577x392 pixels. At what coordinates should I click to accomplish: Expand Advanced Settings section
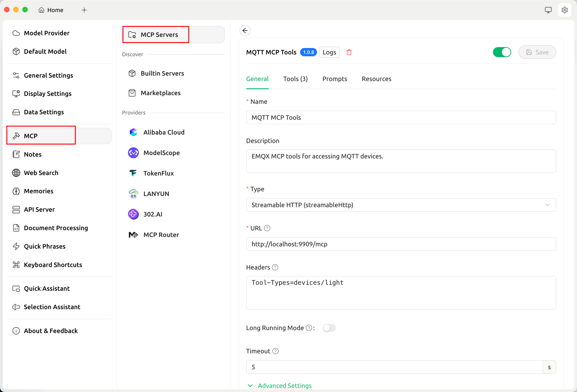(x=284, y=385)
